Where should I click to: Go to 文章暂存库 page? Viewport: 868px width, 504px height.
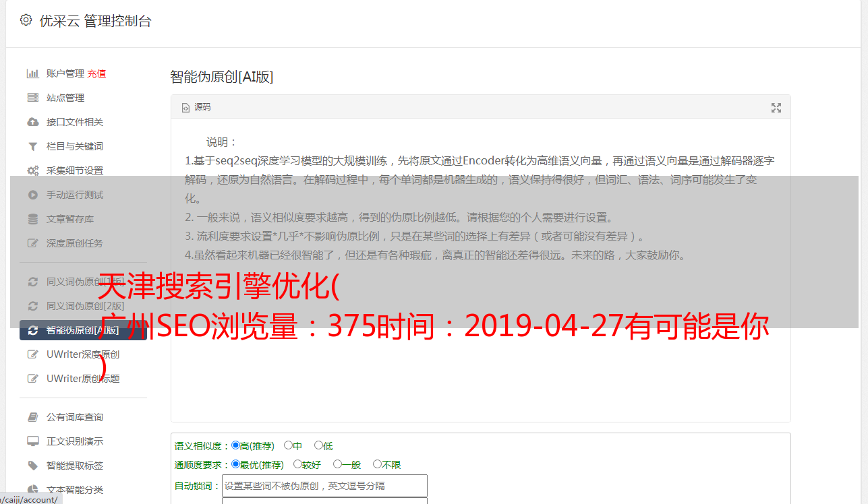tap(70, 219)
